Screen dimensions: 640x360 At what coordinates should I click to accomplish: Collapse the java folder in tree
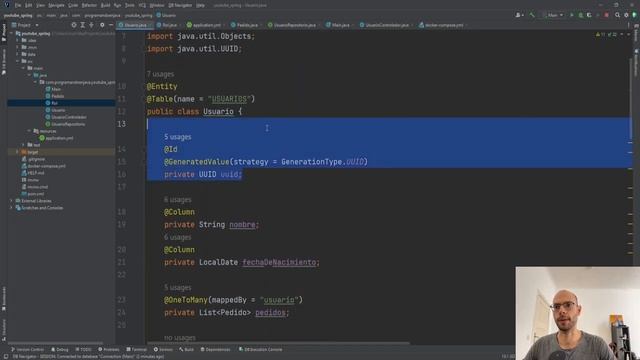click(30, 75)
